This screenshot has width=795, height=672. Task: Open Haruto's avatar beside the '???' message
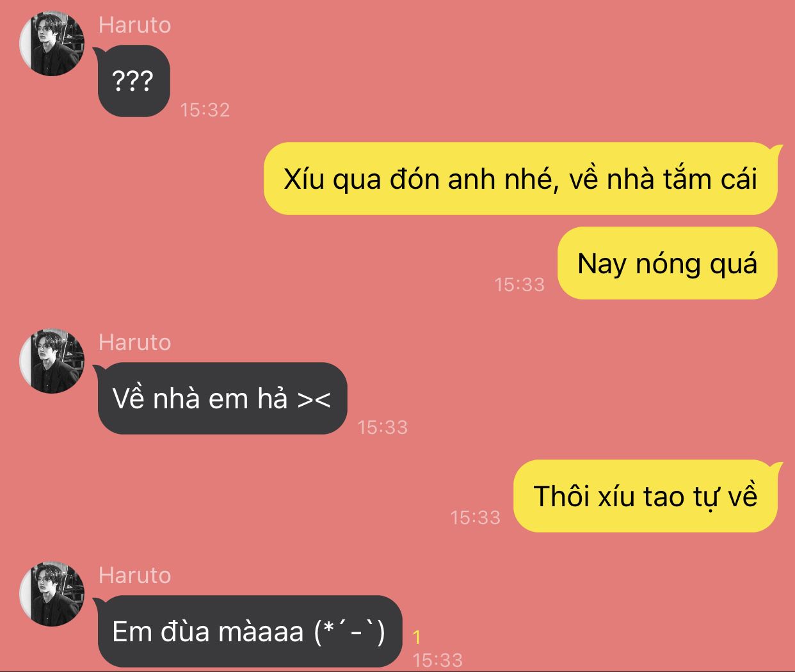click(x=52, y=44)
